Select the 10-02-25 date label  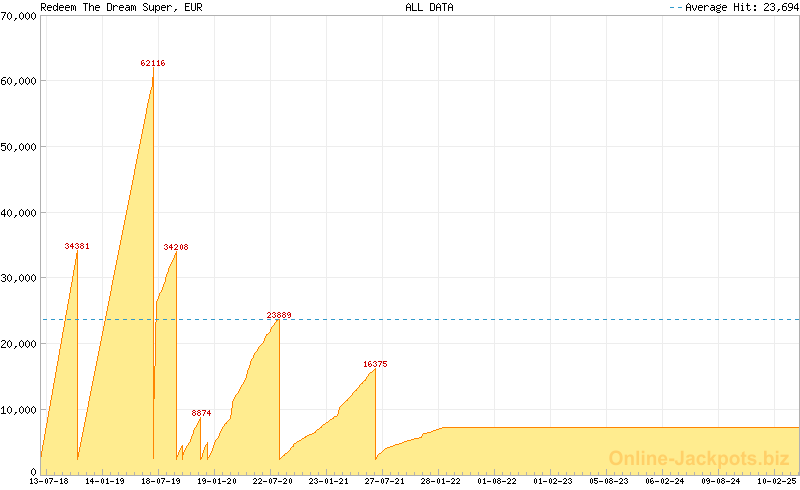pyautogui.click(x=778, y=481)
